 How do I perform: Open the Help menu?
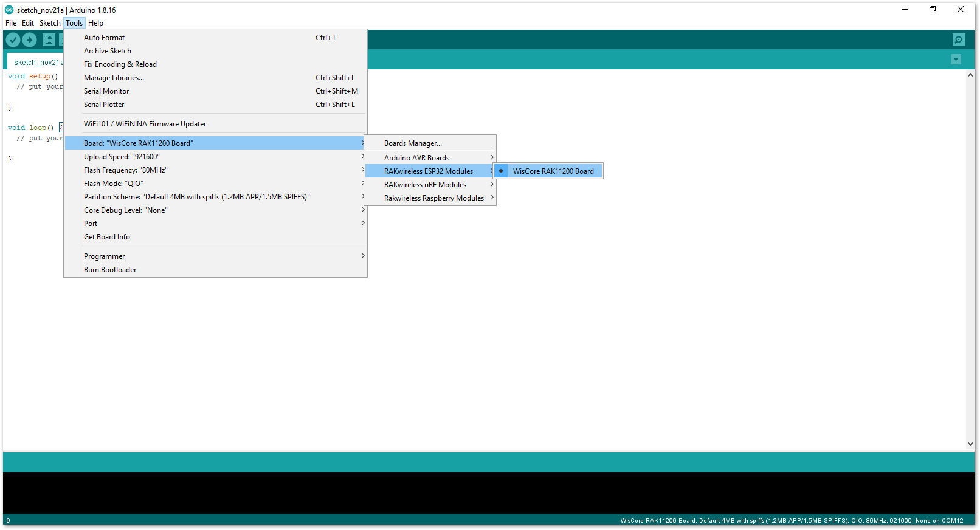pyautogui.click(x=95, y=23)
